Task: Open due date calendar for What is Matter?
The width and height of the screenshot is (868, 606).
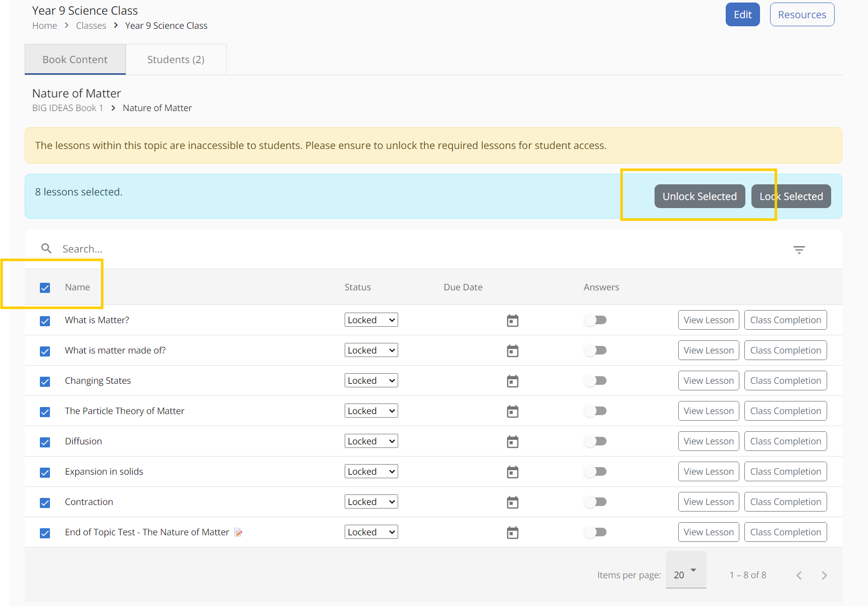Action: coord(512,321)
